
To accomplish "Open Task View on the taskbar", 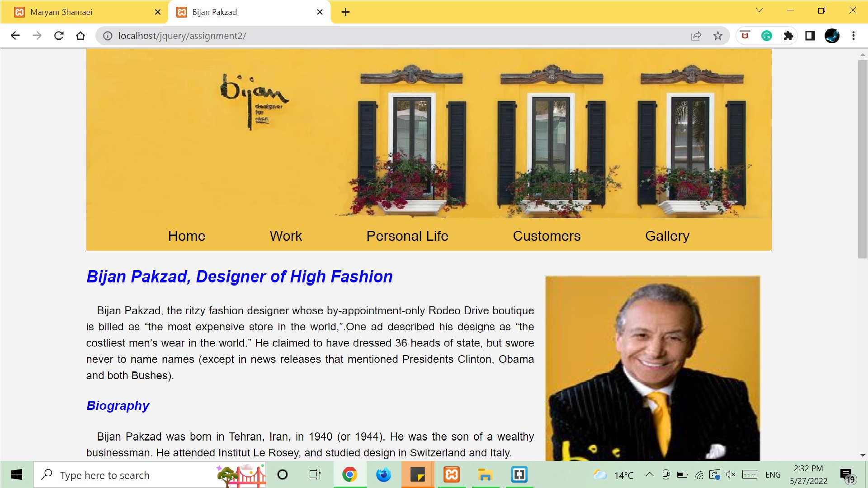I will coord(315,475).
